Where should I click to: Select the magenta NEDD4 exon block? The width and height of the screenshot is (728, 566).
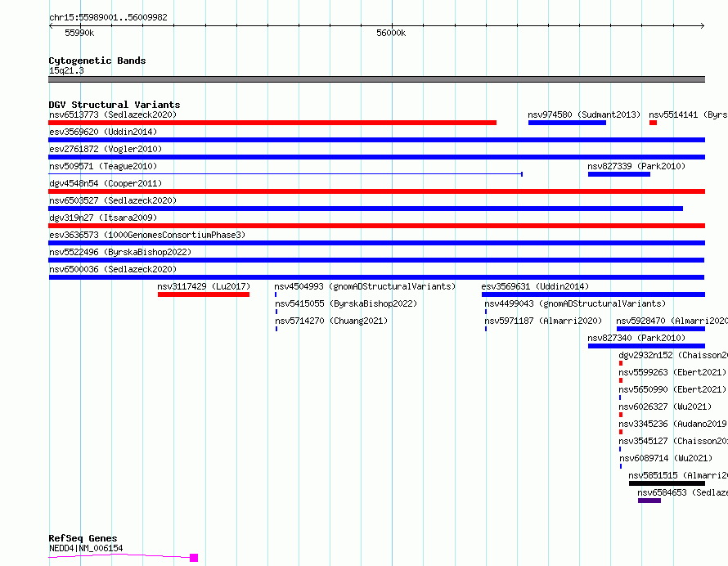tap(194, 558)
